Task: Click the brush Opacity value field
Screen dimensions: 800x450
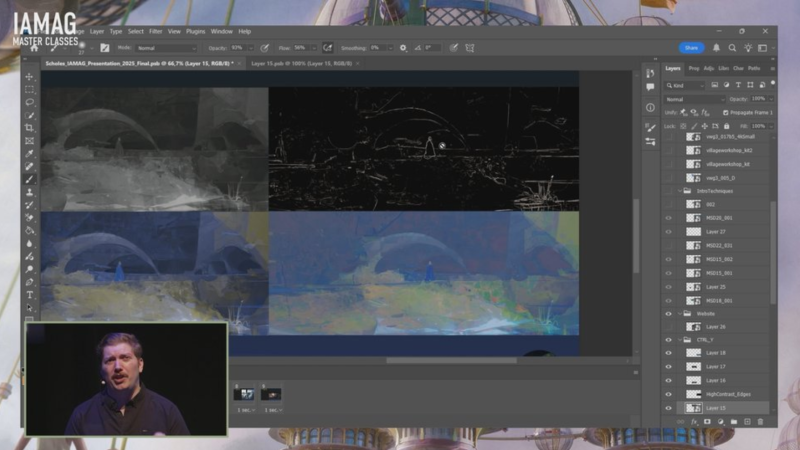Action: click(x=239, y=47)
